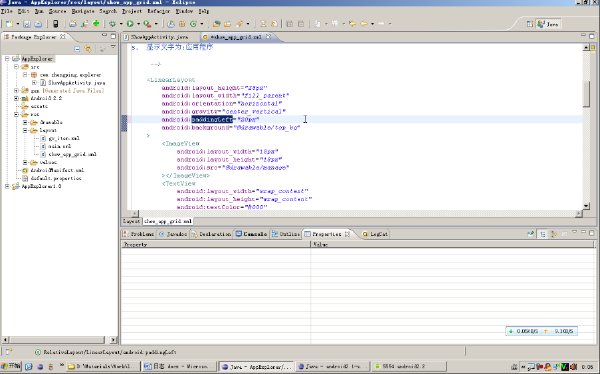Collapse the res folder node
Viewport: 600px width, 374px height.
tap(16, 114)
